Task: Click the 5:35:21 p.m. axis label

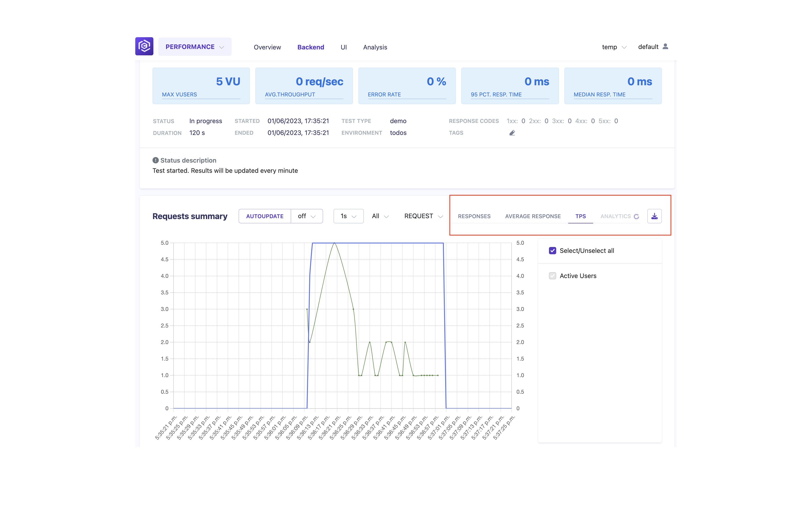Action: pos(166,427)
